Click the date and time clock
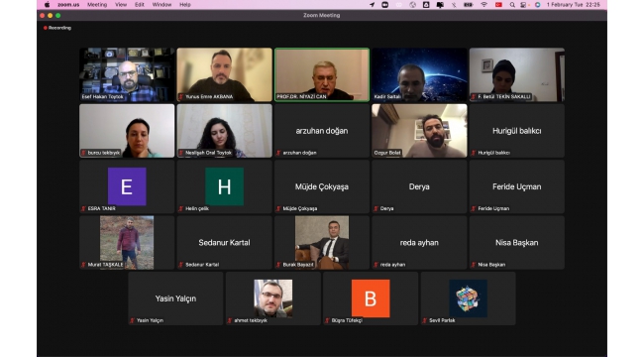The width and height of the screenshot is (644, 357). click(574, 5)
